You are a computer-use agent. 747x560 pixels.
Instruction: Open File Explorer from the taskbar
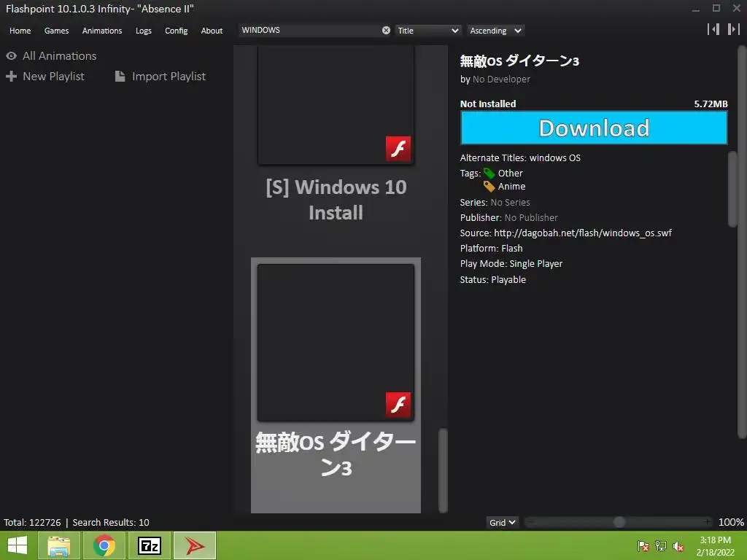[x=58, y=545]
